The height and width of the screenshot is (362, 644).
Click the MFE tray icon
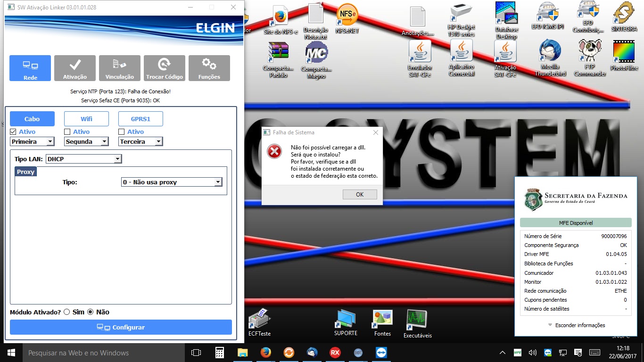pyautogui.click(x=518, y=353)
